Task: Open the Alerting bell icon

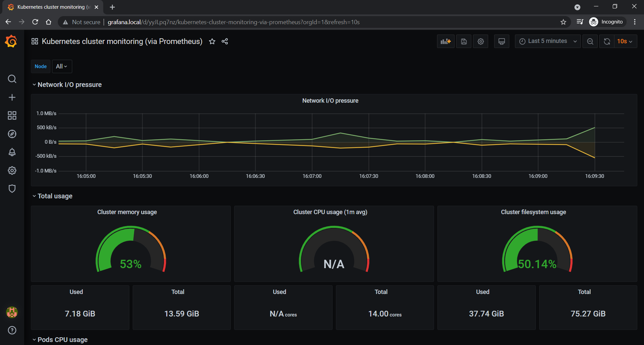Action: tap(12, 152)
